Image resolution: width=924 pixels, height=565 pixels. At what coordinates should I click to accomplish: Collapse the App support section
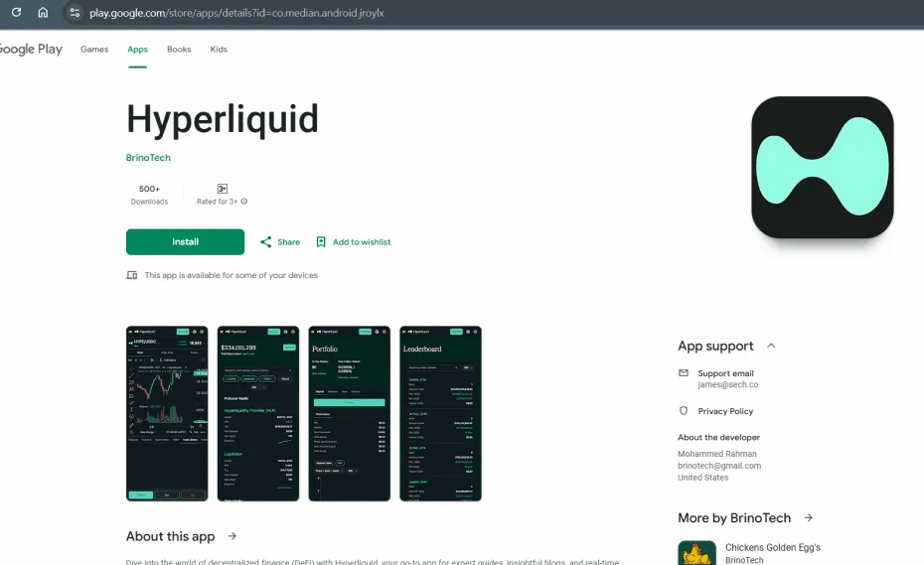click(771, 347)
